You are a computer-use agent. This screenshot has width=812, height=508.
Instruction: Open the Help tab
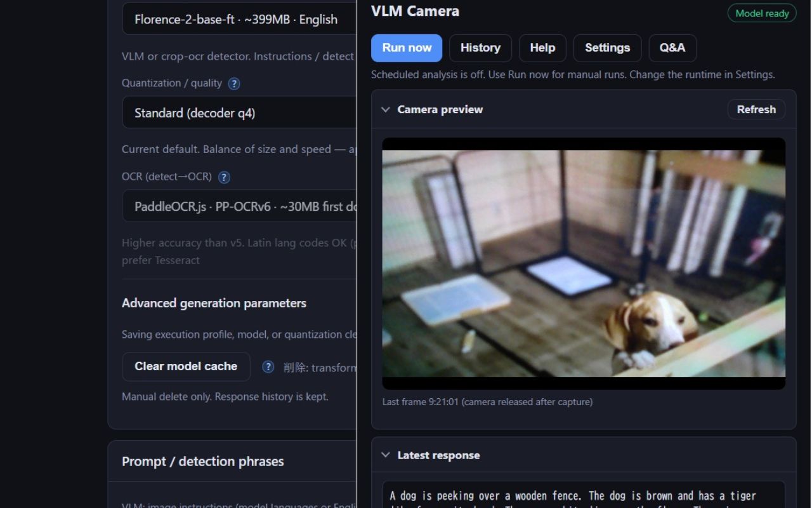tap(542, 48)
